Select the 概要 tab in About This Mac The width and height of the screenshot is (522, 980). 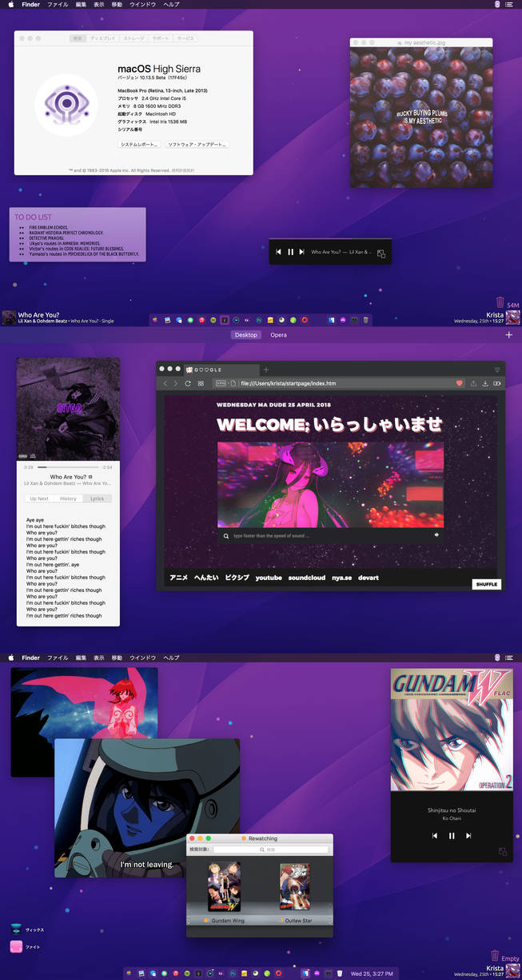pyautogui.click(x=78, y=38)
